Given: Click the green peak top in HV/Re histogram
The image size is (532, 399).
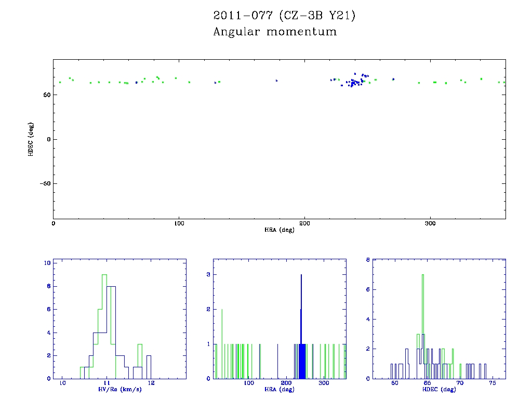Looking at the screenshot, I should 104,274.
